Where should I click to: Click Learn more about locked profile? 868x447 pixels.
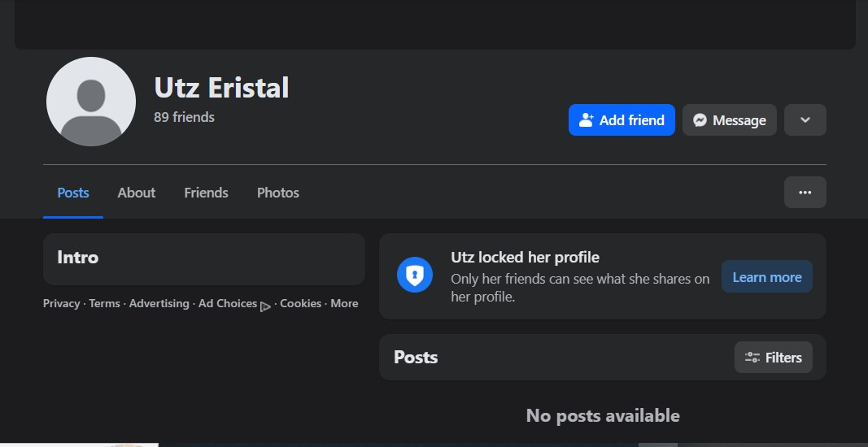click(x=766, y=277)
